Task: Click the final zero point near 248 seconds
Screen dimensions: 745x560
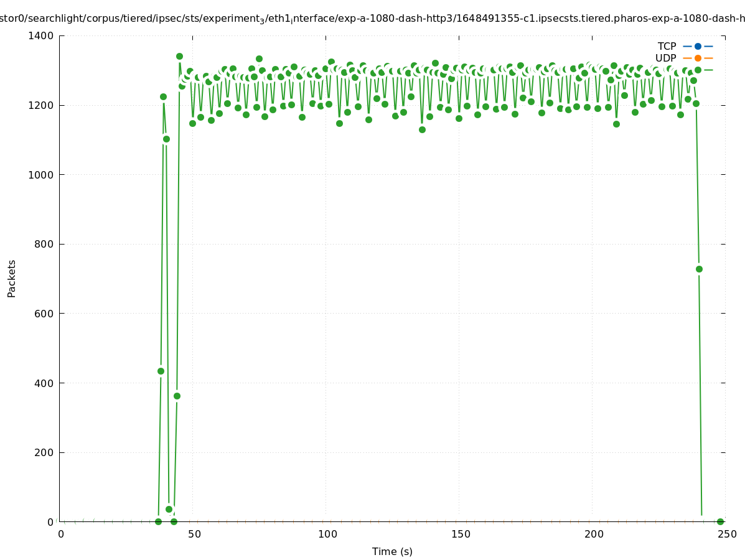Action: (x=720, y=521)
